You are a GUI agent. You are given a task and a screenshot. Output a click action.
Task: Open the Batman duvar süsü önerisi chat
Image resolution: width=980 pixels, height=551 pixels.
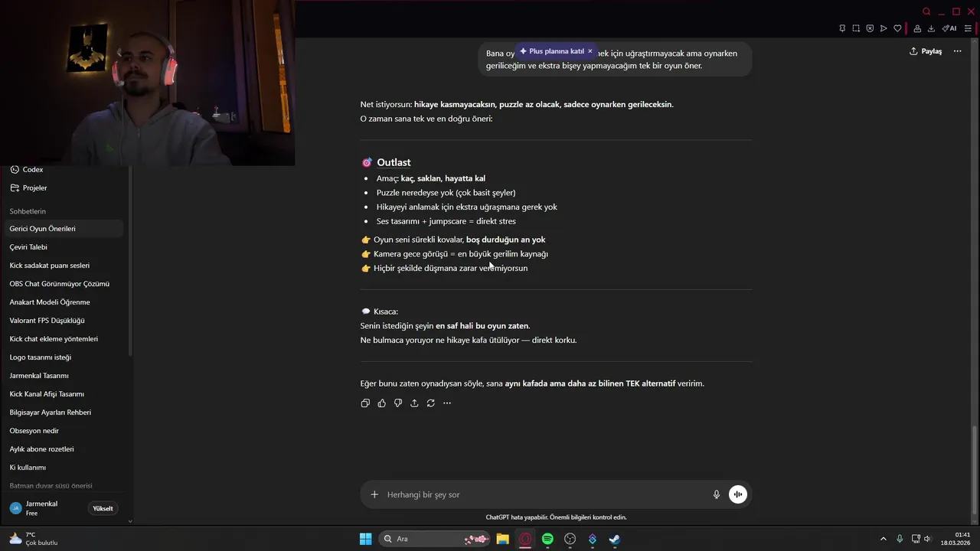tap(64, 486)
